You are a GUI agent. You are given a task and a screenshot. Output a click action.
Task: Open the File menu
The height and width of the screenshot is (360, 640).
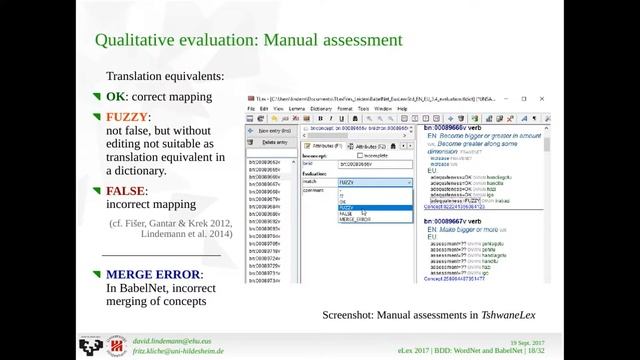tap(251, 109)
